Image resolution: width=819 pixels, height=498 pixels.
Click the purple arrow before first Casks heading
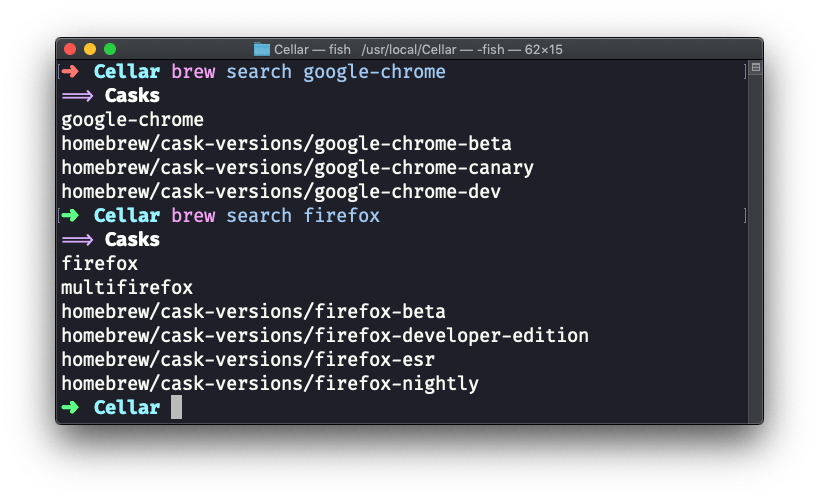[77, 96]
